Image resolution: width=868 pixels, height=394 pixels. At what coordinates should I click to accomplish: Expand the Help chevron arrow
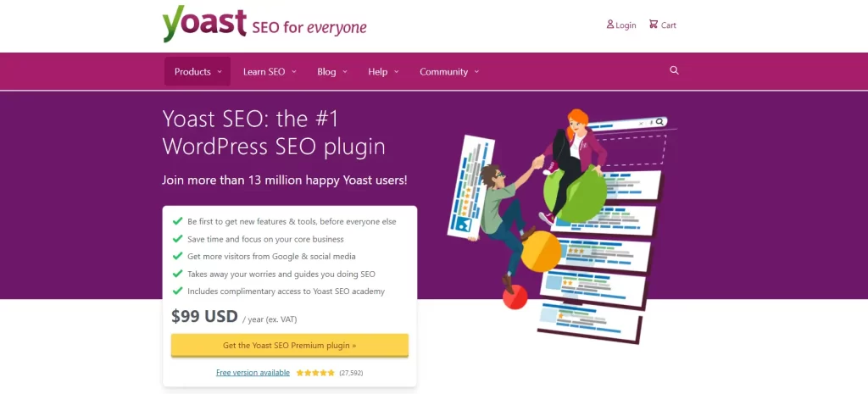[x=397, y=72]
